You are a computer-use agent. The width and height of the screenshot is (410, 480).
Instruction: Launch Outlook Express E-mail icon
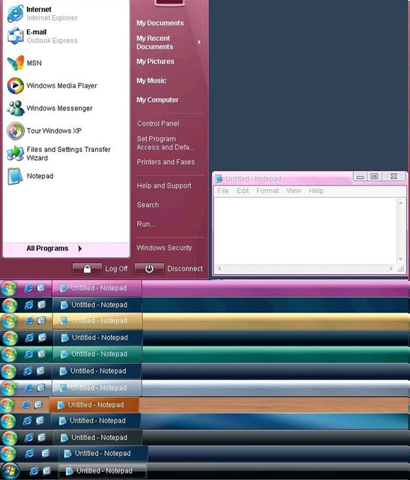pos(15,36)
